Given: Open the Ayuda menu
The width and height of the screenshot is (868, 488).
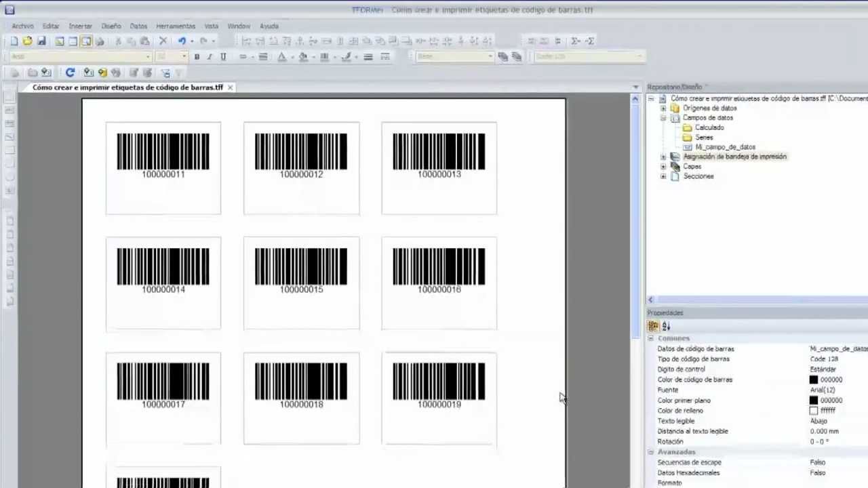Looking at the screenshot, I should click(269, 26).
